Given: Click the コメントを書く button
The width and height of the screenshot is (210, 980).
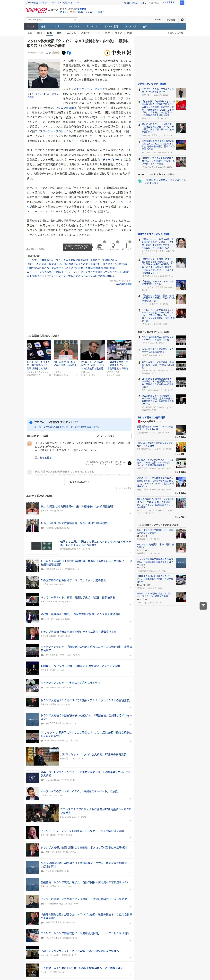Looking at the screenshot, I should tap(105, 436).
